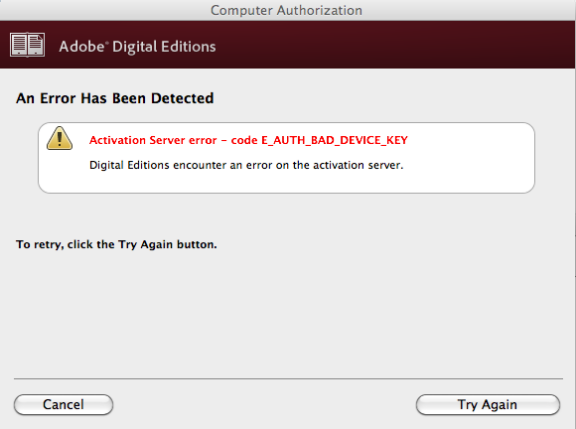Select the An Error Has Been Detected heading
This screenshot has width=576, height=429.
click(x=115, y=98)
